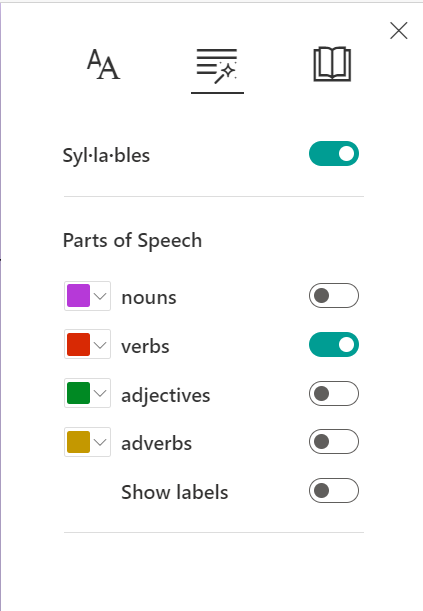Expand the nouns color dropdown chevron
The width and height of the screenshot is (423, 611).
point(100,296)
